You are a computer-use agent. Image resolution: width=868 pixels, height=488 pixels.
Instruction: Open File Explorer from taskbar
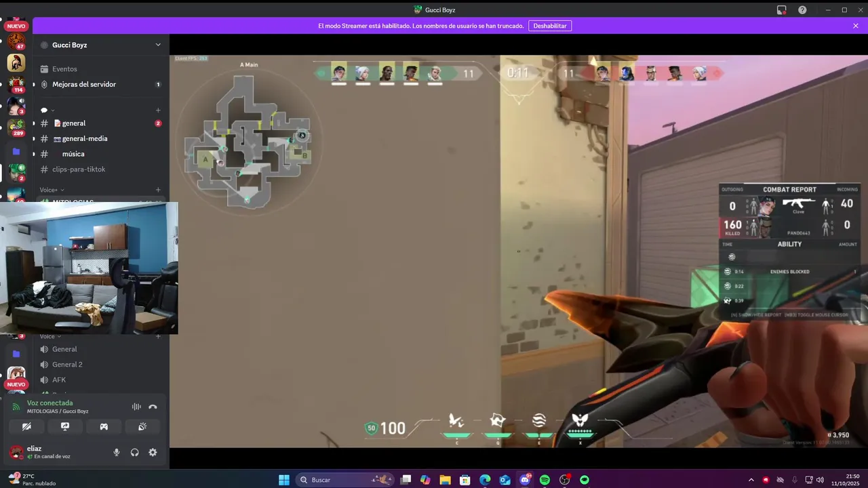pyautogui.click(x=445, y=480)
